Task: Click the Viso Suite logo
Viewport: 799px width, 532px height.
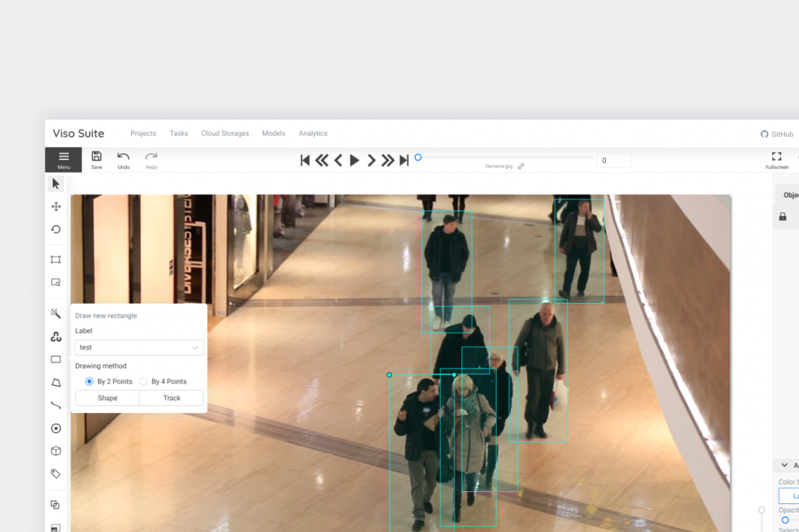Action: tap(78, 133)
